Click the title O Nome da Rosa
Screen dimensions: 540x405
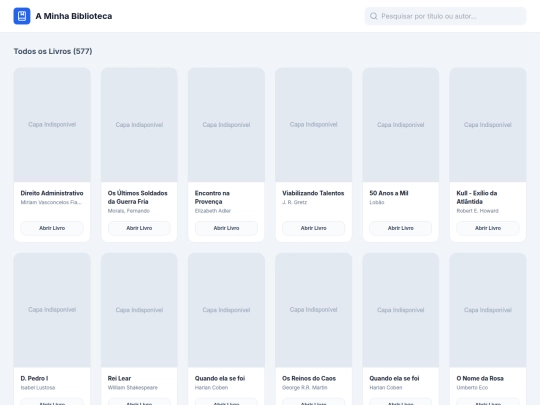click(480, 378)
